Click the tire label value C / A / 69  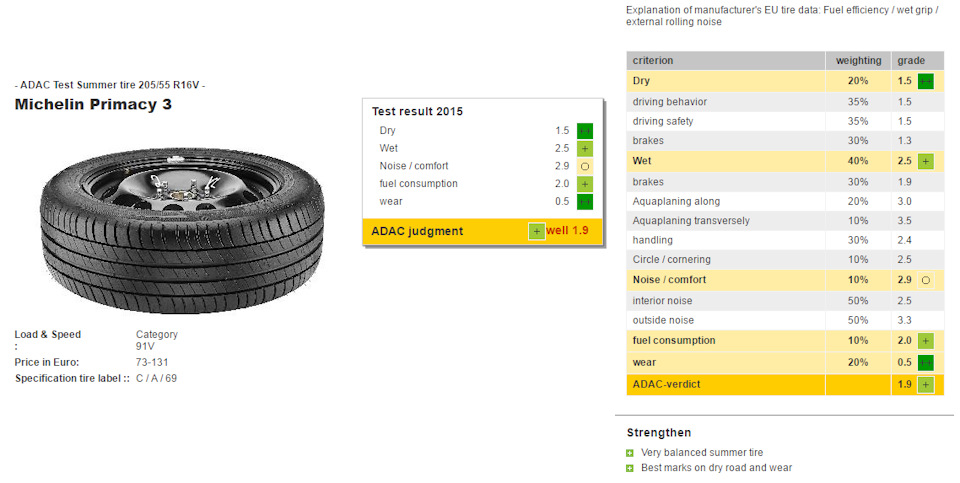coord(156,378)
